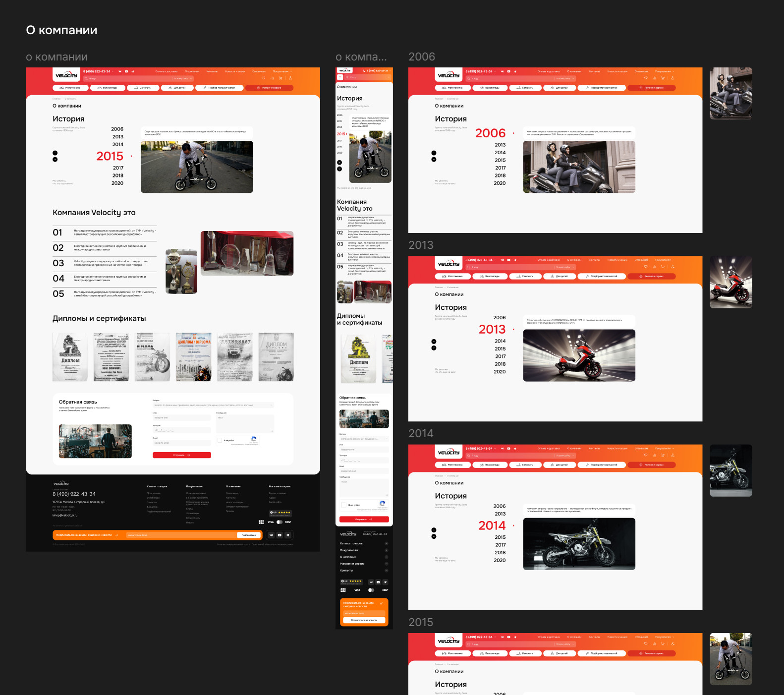Expand Контакты in the mobile footer

387,571
